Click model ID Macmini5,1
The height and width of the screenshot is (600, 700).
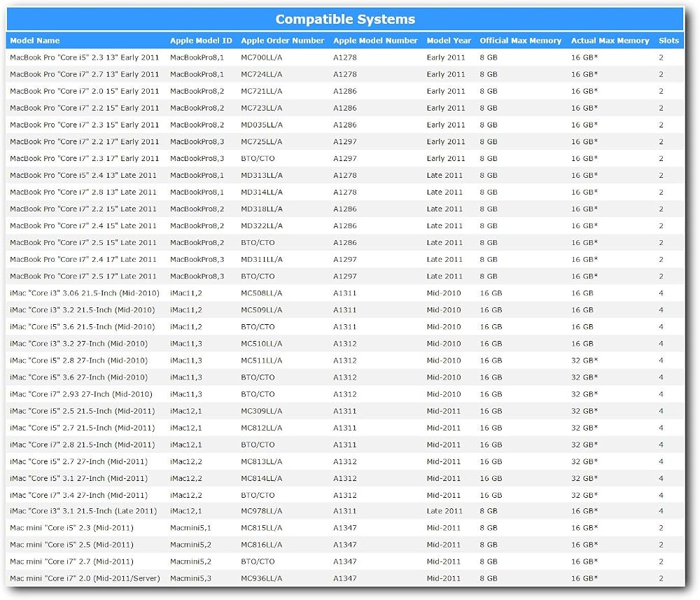pos(190,528)
